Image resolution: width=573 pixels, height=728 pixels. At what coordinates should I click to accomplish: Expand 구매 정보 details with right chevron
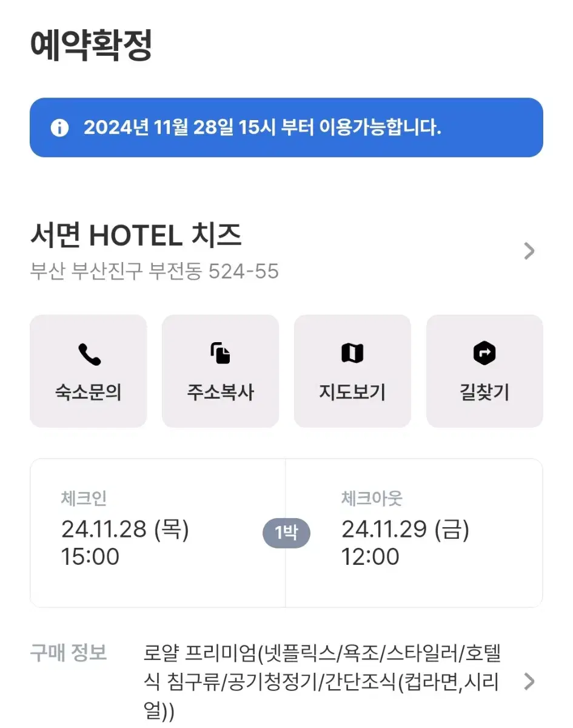click(x=529, y=682)
